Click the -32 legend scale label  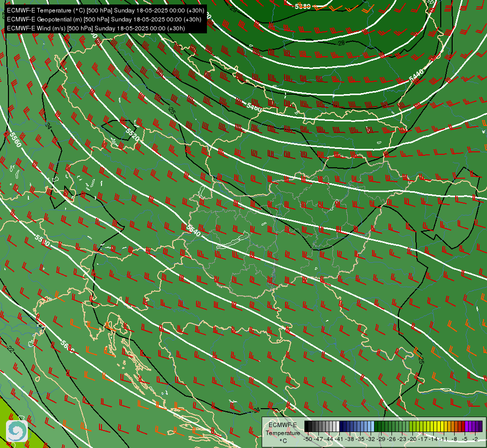pyautogui.click(x=371, y=440)
